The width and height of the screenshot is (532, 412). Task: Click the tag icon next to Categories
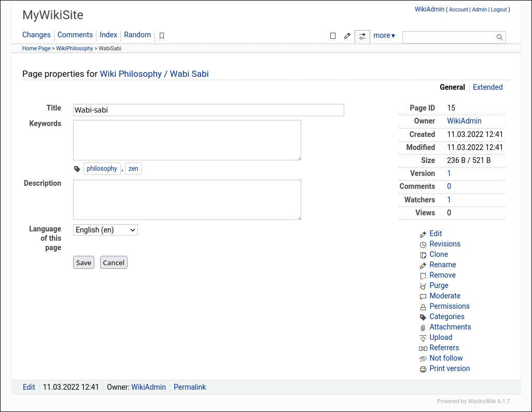point(423,317)
